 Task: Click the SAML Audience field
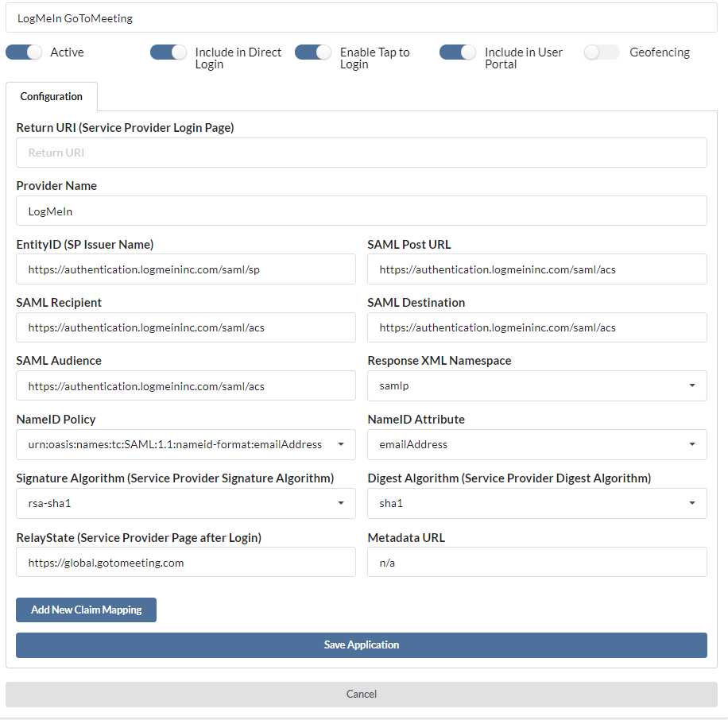point(186,385)
